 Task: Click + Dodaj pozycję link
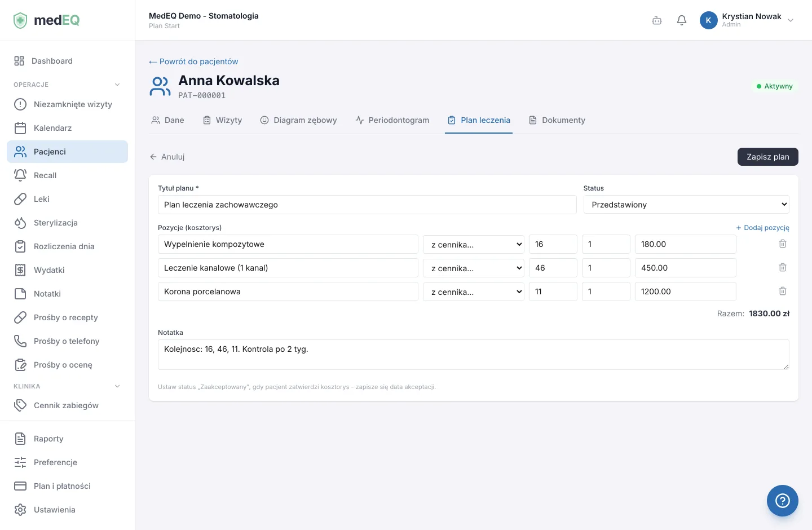click(762, 228)
